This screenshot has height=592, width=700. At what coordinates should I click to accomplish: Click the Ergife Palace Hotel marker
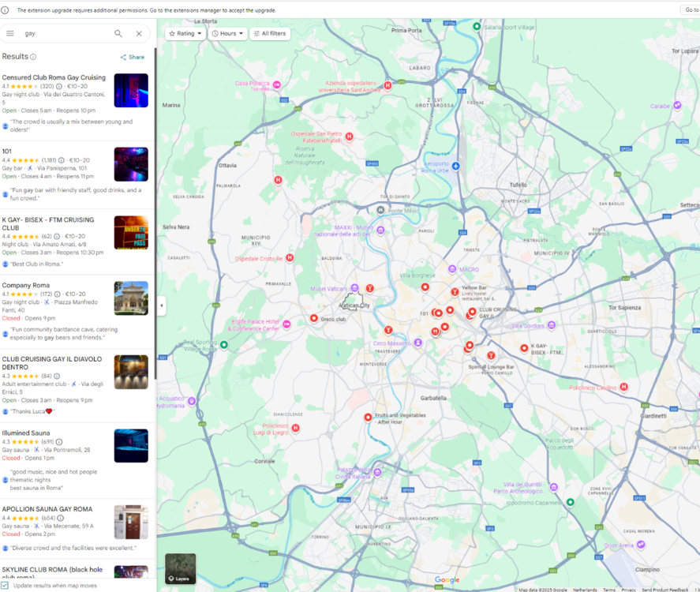pyautogui.click(x=286, y=324)
